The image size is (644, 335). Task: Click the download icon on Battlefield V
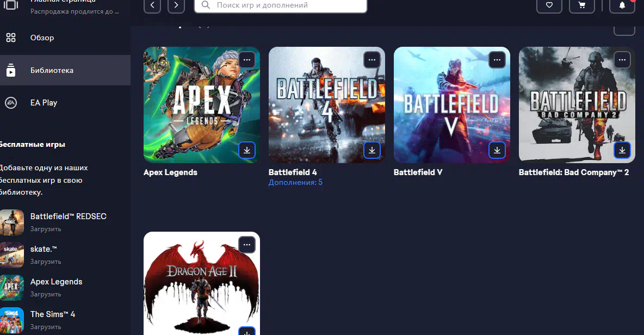click(x=497, y=150)
